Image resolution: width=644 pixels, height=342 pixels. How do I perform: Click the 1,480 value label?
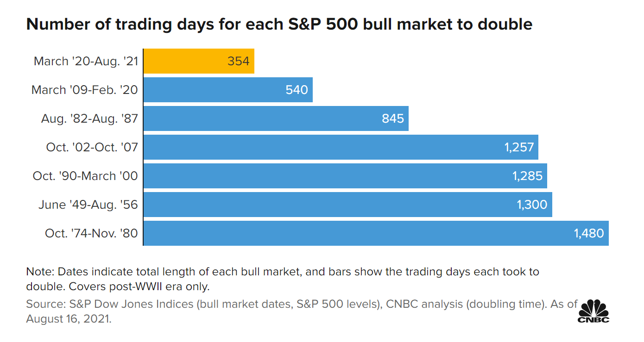click(589, 233)
